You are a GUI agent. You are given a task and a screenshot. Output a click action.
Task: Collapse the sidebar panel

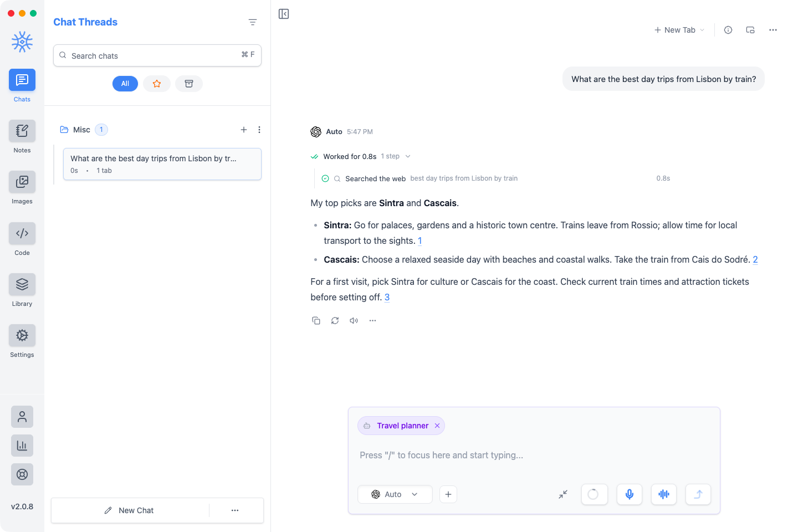tap(284, 14)
